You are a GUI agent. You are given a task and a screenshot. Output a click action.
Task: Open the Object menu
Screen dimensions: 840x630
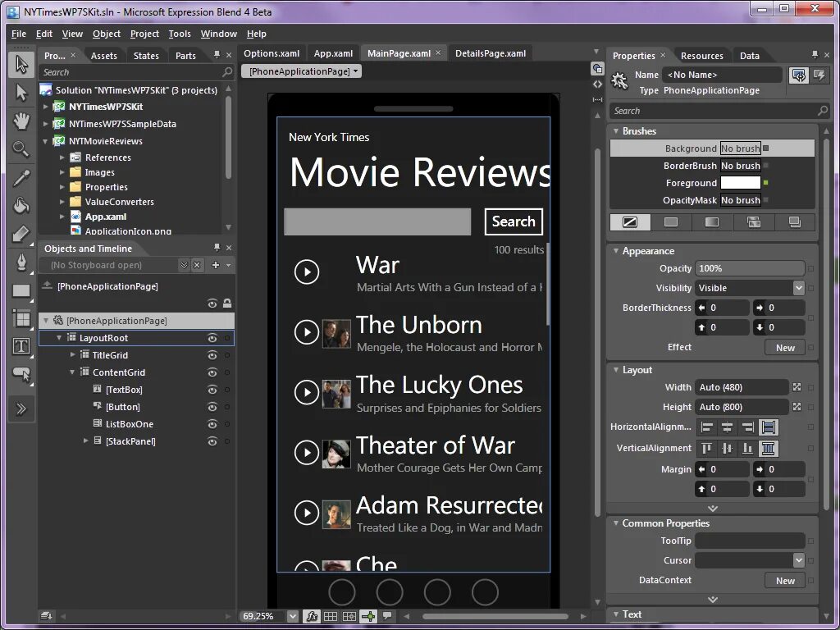click(x=106, y=34)
